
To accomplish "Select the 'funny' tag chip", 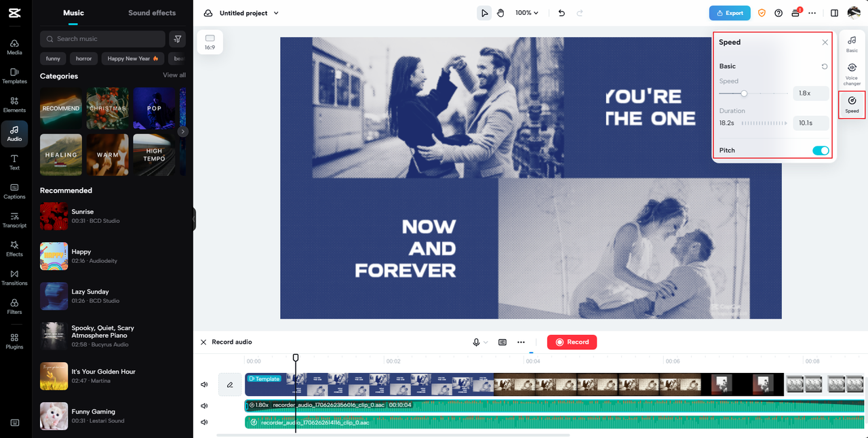I will pos(53,58).
